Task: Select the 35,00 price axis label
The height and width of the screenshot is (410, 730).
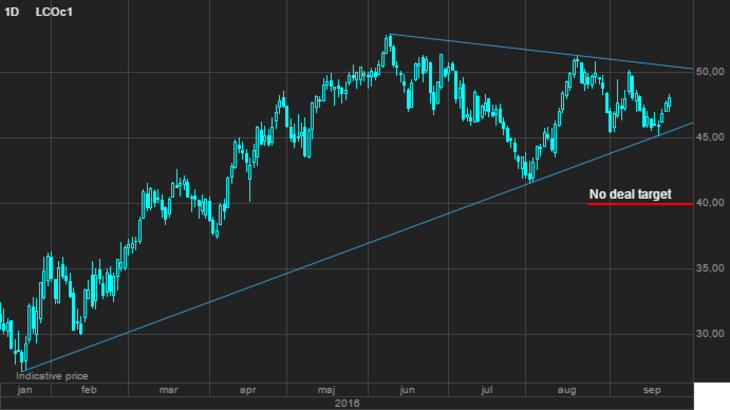Action: pyautogui.click(x=711, y=268)
